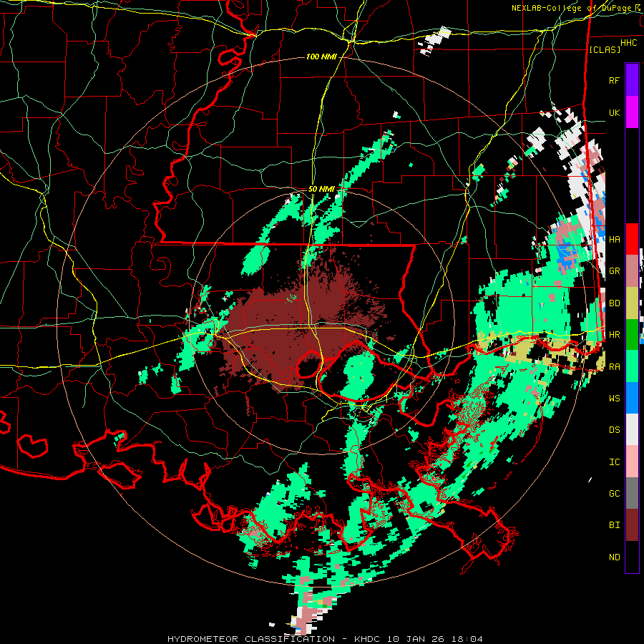Select the WS wet snow blue swatch

click(x=632, y=398)
